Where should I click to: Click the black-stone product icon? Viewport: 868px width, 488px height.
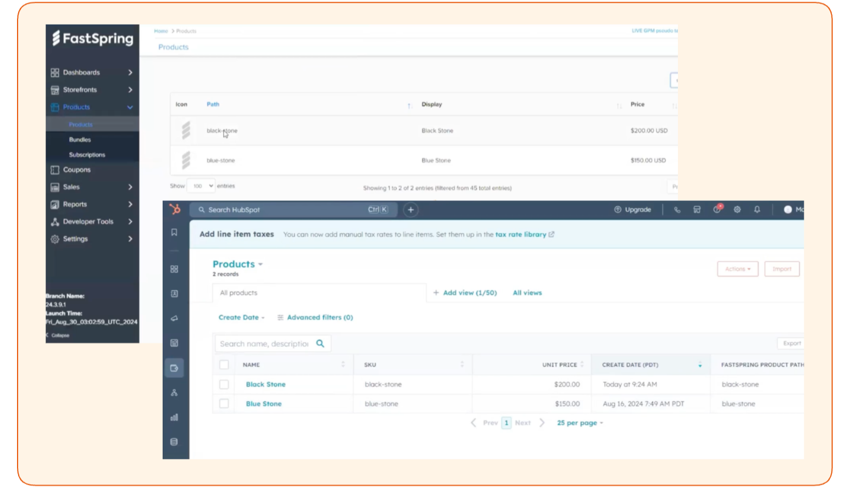pos(186,131)
